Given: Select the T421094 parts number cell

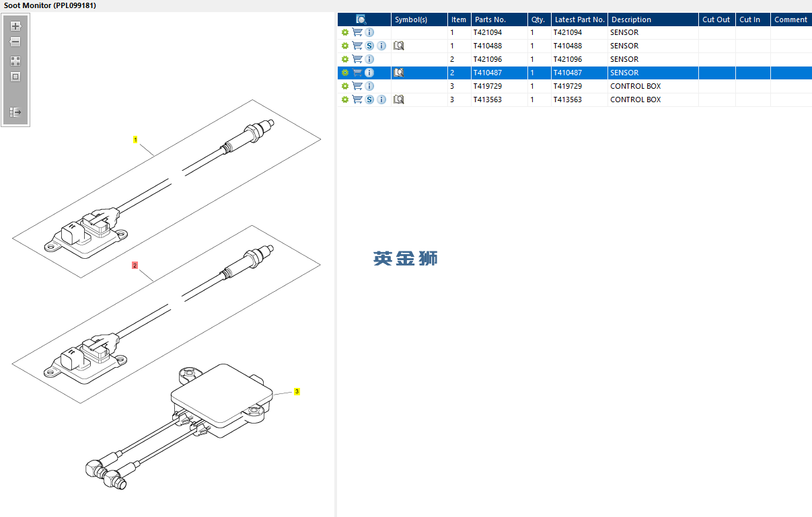Looking at the screenshot, I should [x=499, y=32].
